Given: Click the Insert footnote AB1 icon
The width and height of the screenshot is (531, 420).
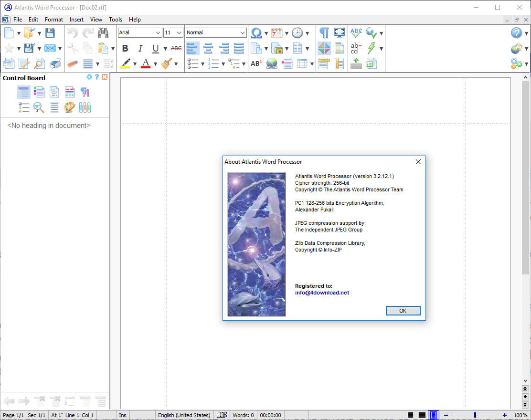Looking at the screenshot, I should 256,63.
